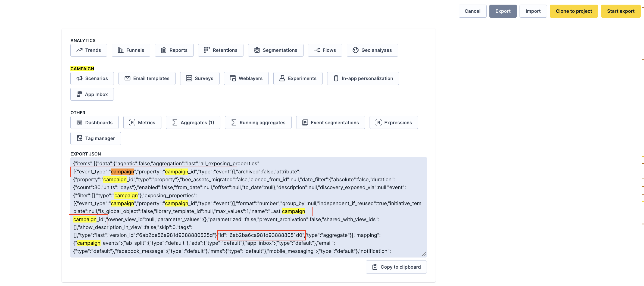Image resolution: width=644 pixels, height=286 pixels.
Task: Select the Event segmentations label
Action: (335, 123)
